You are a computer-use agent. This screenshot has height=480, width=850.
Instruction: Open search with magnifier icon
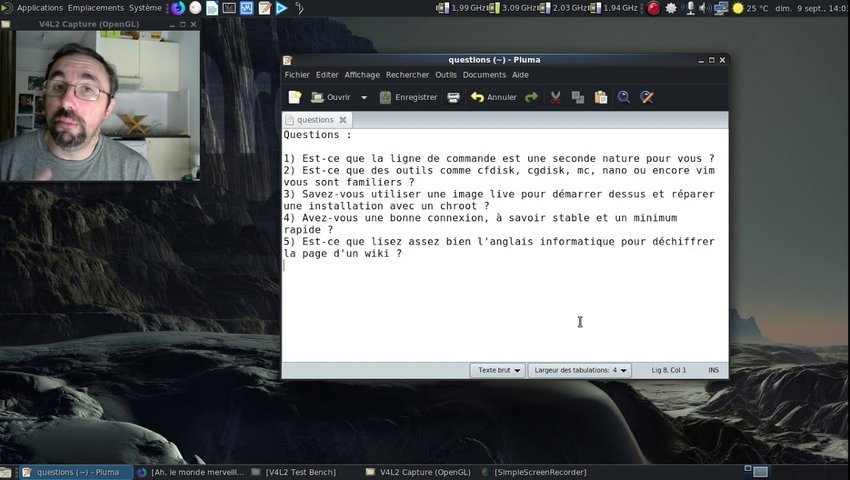click(624, 97)
